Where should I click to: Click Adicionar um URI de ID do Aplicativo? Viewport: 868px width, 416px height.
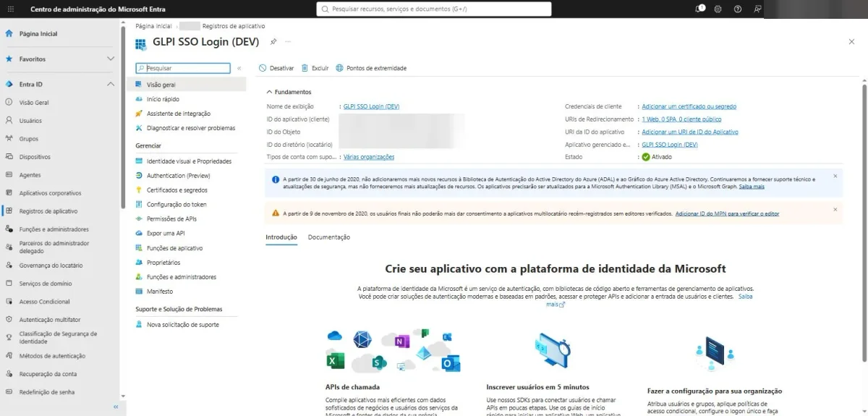click(690, 132)
